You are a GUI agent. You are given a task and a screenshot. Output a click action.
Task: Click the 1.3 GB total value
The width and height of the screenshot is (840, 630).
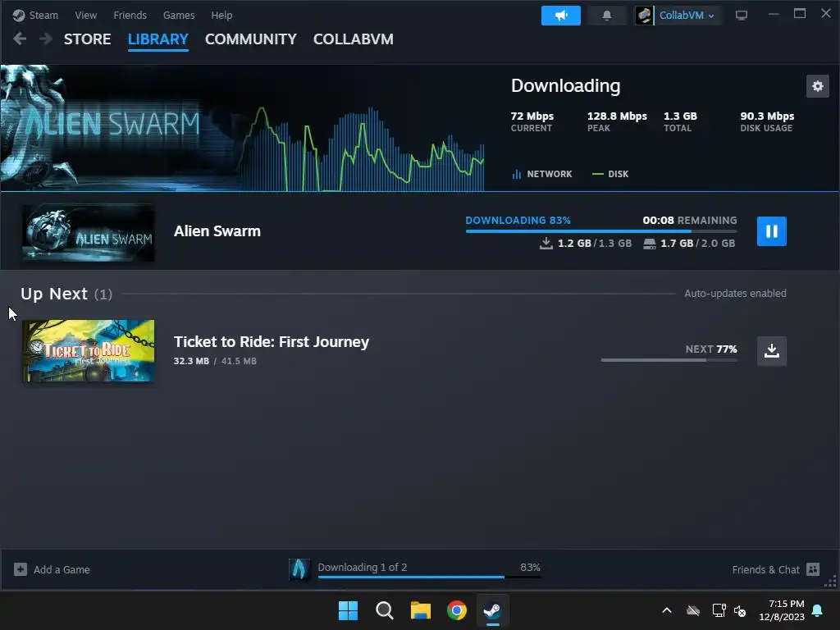[x=680, y=116]
